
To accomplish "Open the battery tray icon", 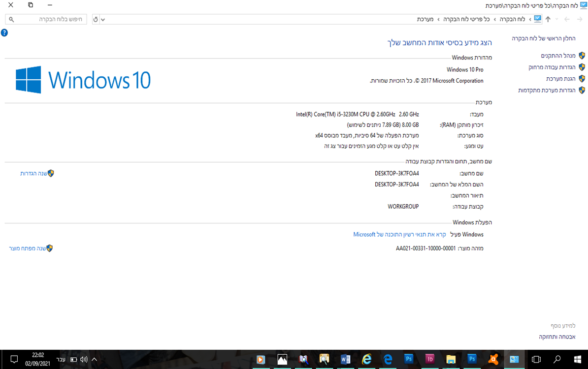I will [x=73, y=359].
